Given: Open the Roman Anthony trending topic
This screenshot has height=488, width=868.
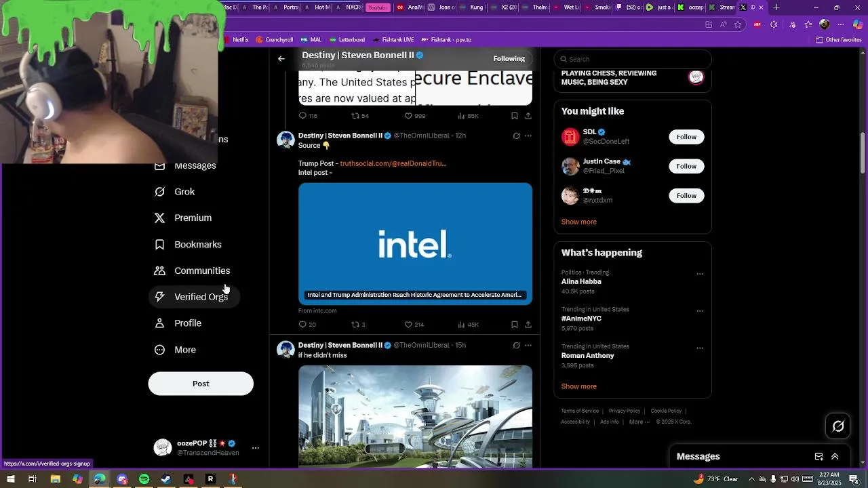Looking at the screenshot, I should (587, 356).
